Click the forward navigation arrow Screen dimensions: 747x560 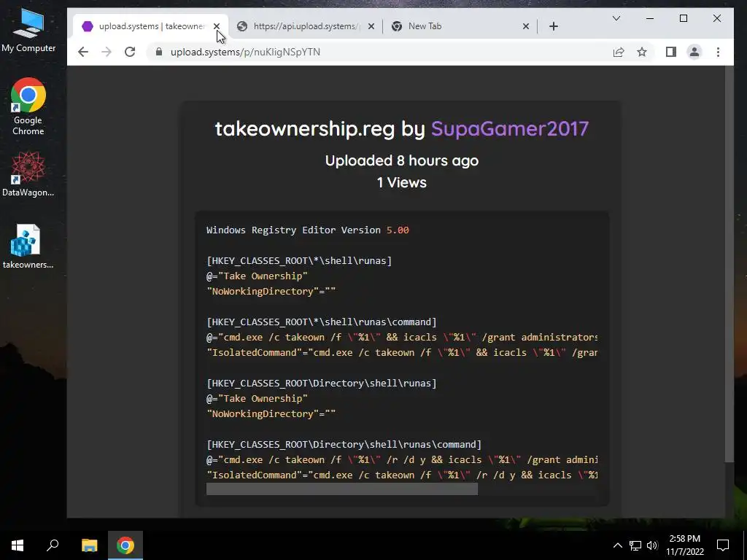pos(107,52)
